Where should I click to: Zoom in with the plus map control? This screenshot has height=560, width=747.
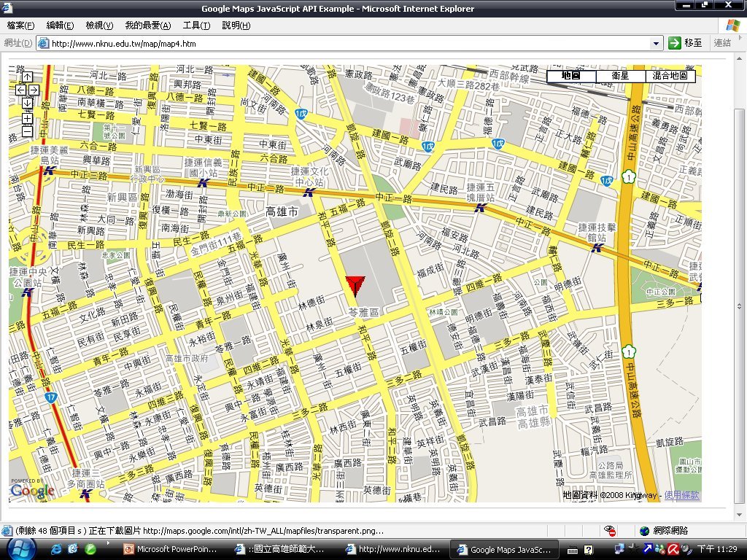point(27,118)
